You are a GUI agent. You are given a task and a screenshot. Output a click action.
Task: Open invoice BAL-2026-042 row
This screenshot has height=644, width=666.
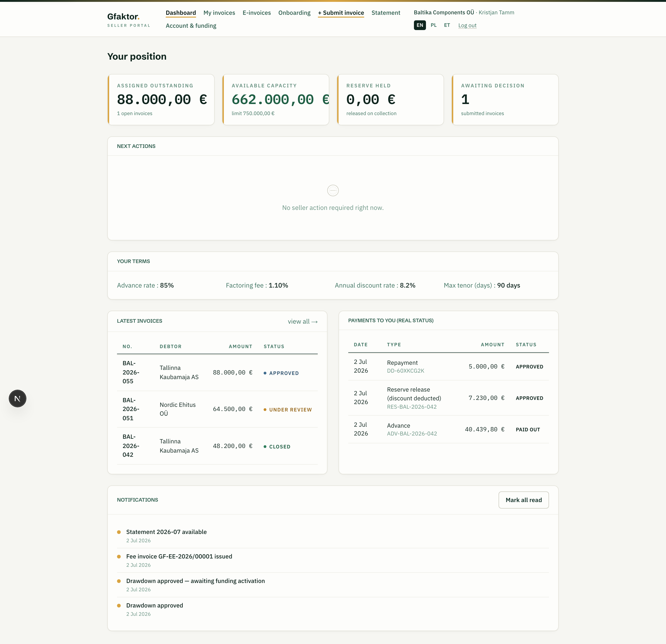[217, 446]
